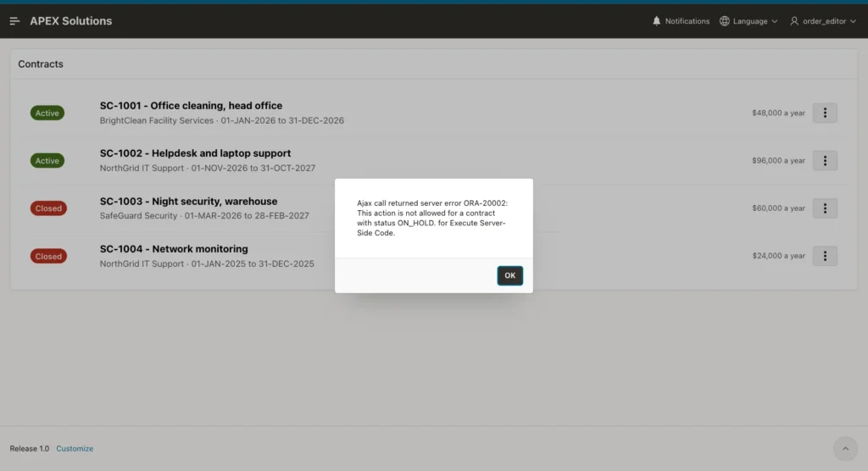Select SC-1001 - Office cleaning, head office
This screenshot has height=471, width=868.
tap(191, 105)
